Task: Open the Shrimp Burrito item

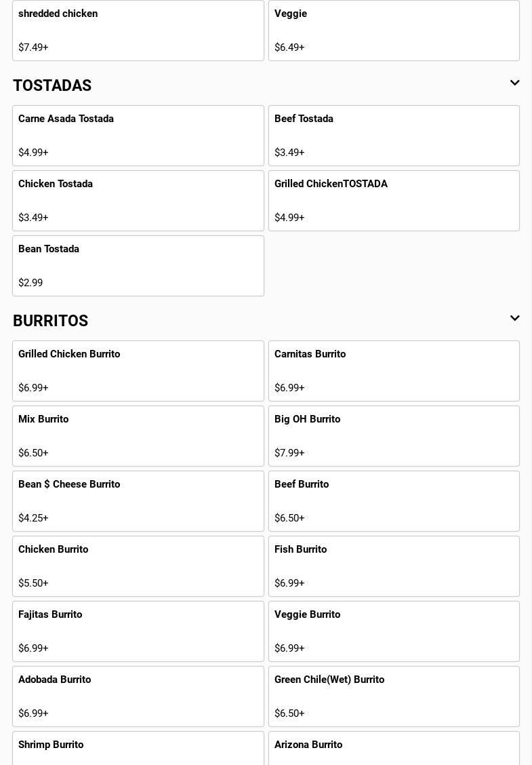Action: pyautogui.click(x=138, y=749)
